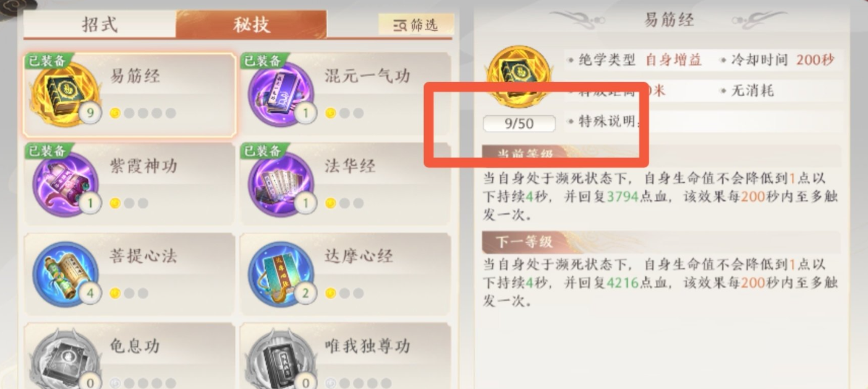Choose the 紫霞神功 purple scroll icon
This screenshot has width=868, height=389.
click(x=66, y=184)
